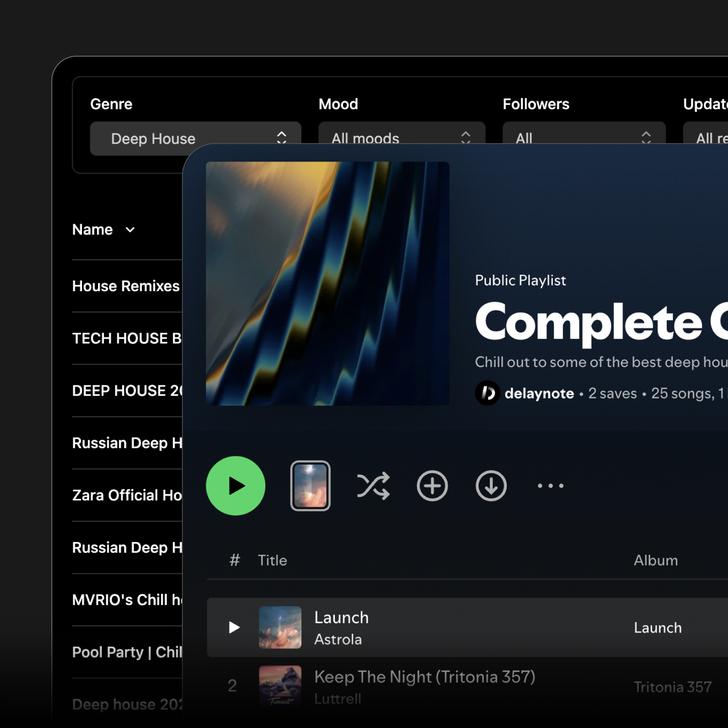Click the play arrow on the Launch track row
728x728 pixels.
[234, 628]
